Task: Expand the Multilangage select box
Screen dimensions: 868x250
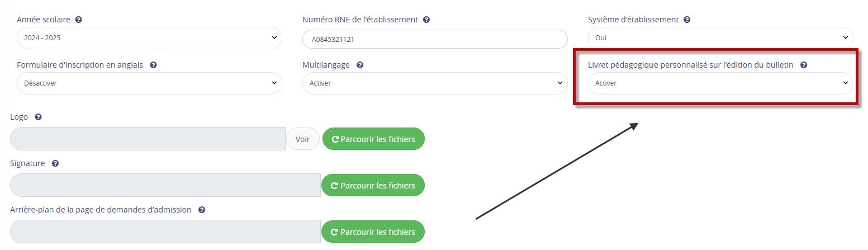Action: click(x=435, y=83)
